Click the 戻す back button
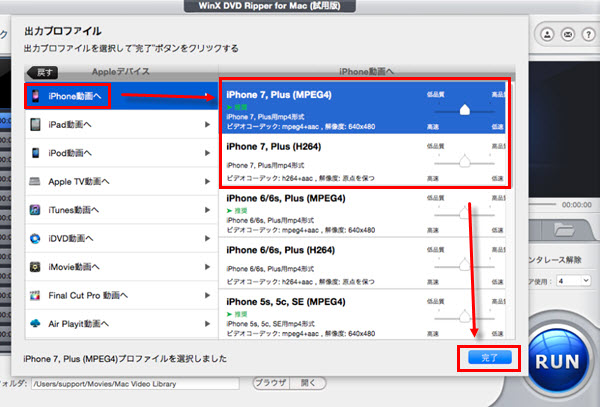Viewport: 600px width, 407px height. (x=43, y=72)
